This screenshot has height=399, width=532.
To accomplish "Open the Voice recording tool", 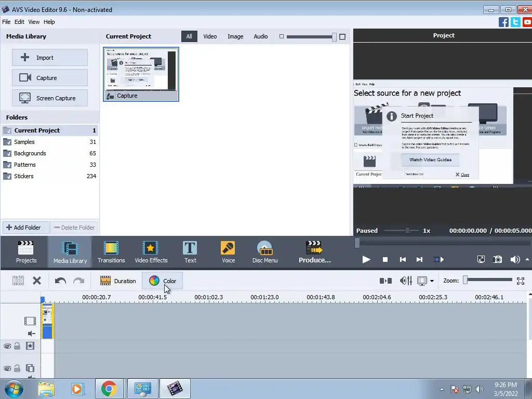I will click(x=228, y=252).
